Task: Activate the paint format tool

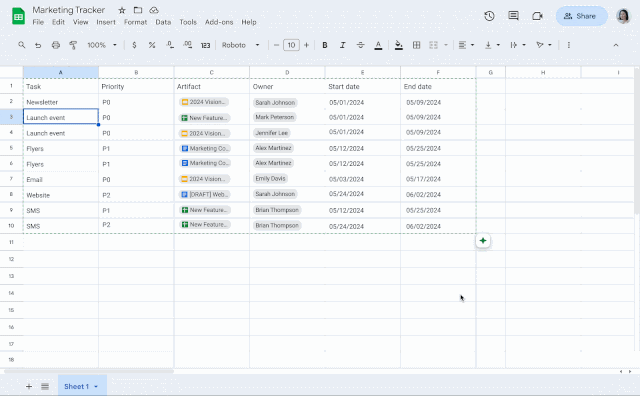Action: [x=73, y=45]
